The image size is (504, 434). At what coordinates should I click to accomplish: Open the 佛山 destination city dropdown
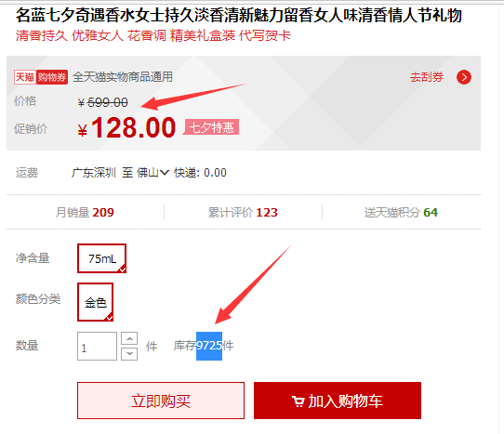point(153,173)
